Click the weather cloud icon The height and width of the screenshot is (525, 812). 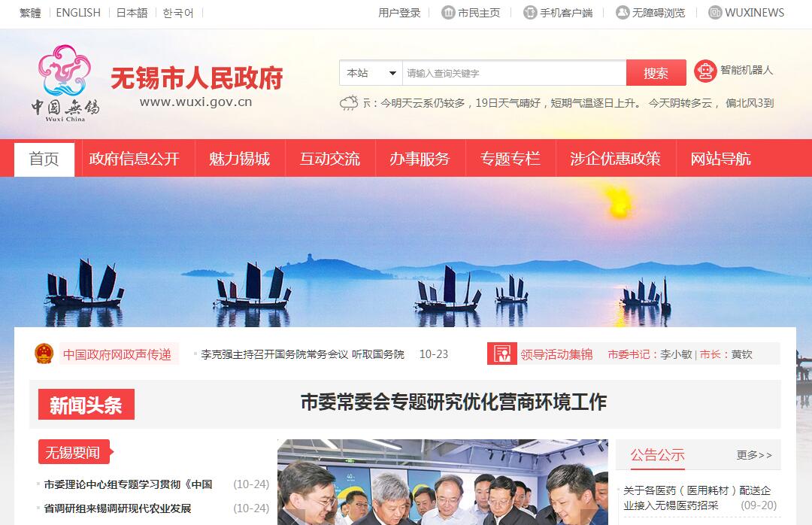(x=349, y=102)
